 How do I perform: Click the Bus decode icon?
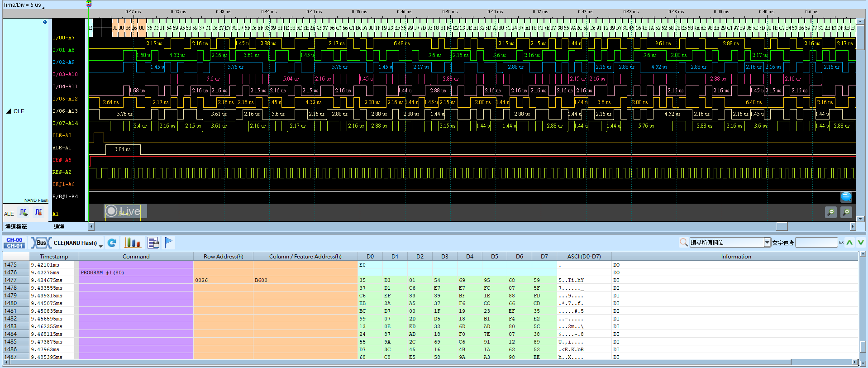pyautogui.click(x=41, y=243)
